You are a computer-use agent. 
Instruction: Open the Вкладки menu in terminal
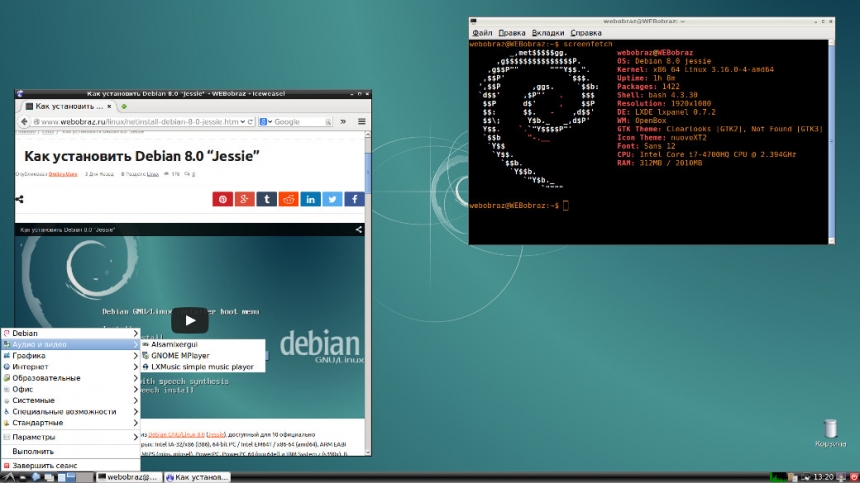[x=548, y=33]
